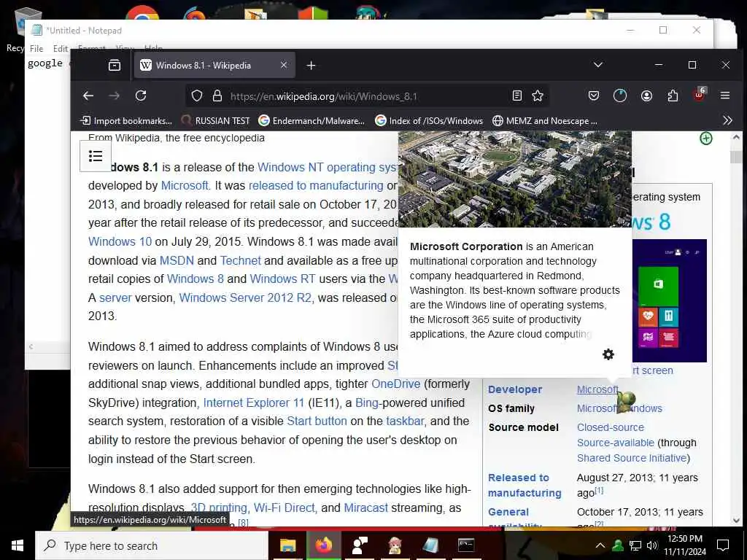This screenshot has height=560, width=747.
Task: Open Import bookmarks toolbar item
Action: click(x=126, y=121)
